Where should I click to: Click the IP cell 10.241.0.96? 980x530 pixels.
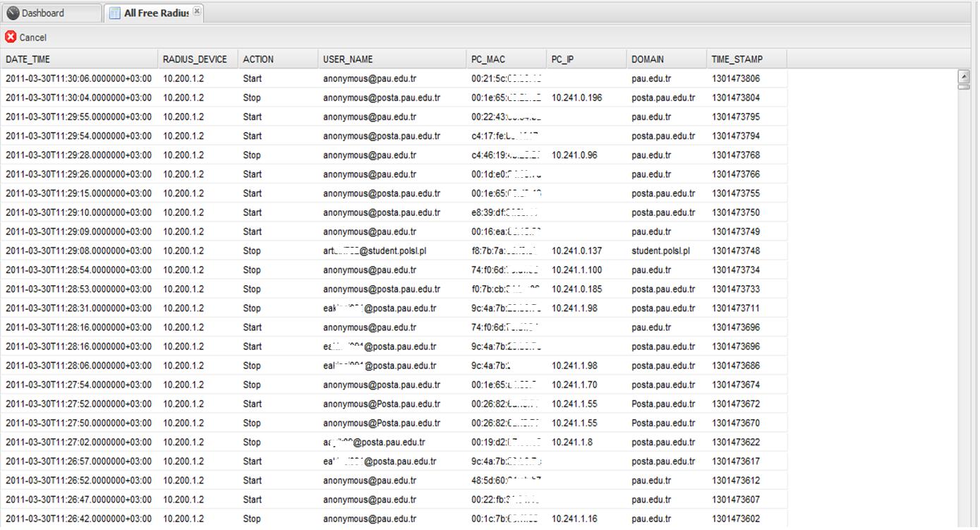coord(574,155)
